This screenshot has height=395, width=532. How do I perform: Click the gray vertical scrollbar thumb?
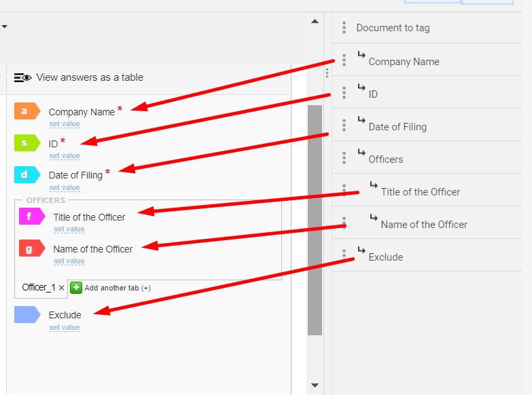click(315, 220)
